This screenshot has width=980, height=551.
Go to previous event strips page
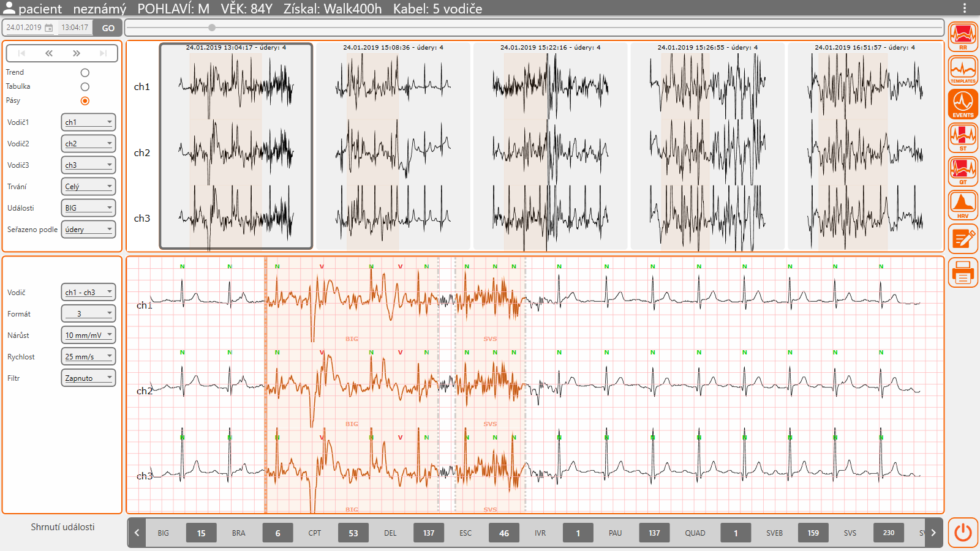pos(49,53)
